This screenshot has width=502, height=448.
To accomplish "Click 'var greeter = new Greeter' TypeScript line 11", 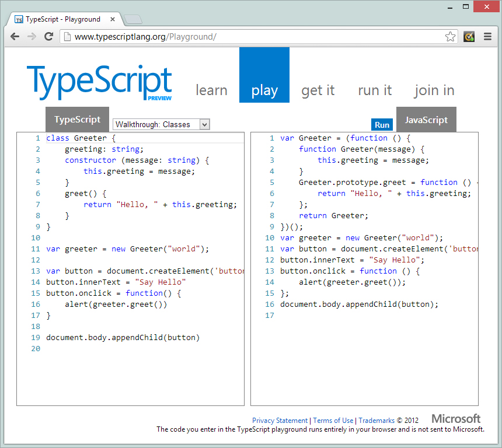I will click(127, 249).
